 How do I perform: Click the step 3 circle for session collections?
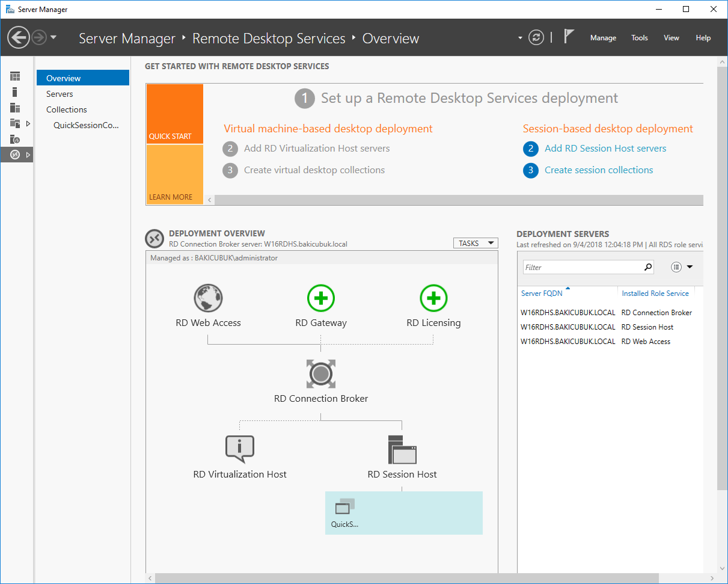click(x=531, y=170)
